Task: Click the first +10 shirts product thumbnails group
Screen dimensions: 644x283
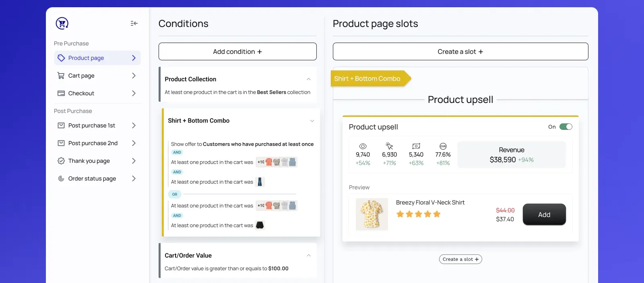Action: click(x=277, y=162)
